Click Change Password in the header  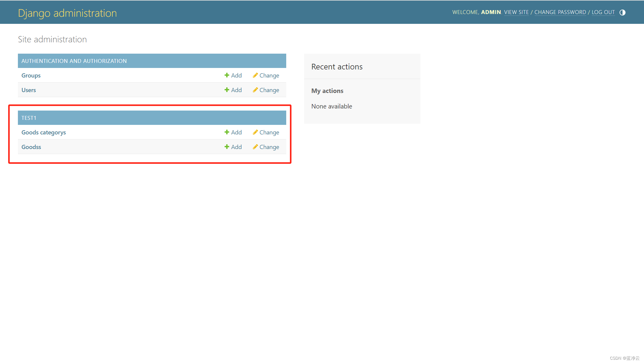560,12
